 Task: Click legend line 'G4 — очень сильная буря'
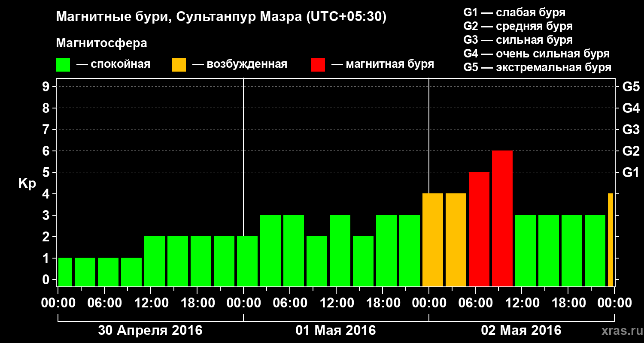pyautogui.click(x=537, y=54)
